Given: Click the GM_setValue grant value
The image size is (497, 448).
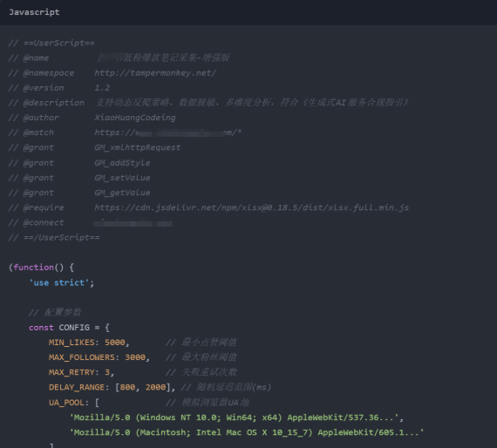Looking at the screenshot, I should (x=122, y=178).
